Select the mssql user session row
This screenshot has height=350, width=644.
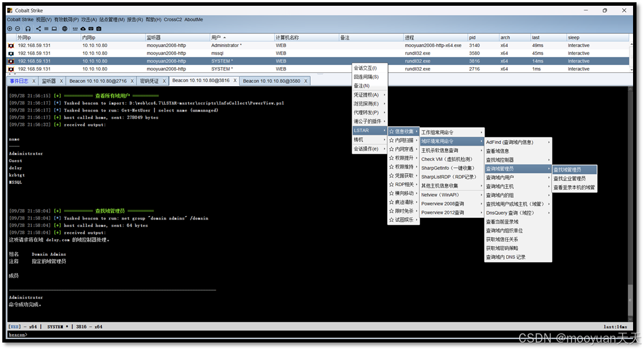(x=318, y=53)
